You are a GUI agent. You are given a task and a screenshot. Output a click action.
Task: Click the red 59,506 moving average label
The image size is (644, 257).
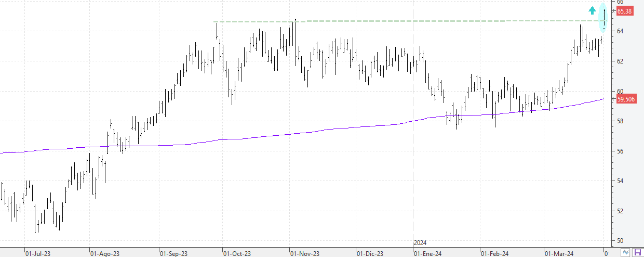(625, 99)
